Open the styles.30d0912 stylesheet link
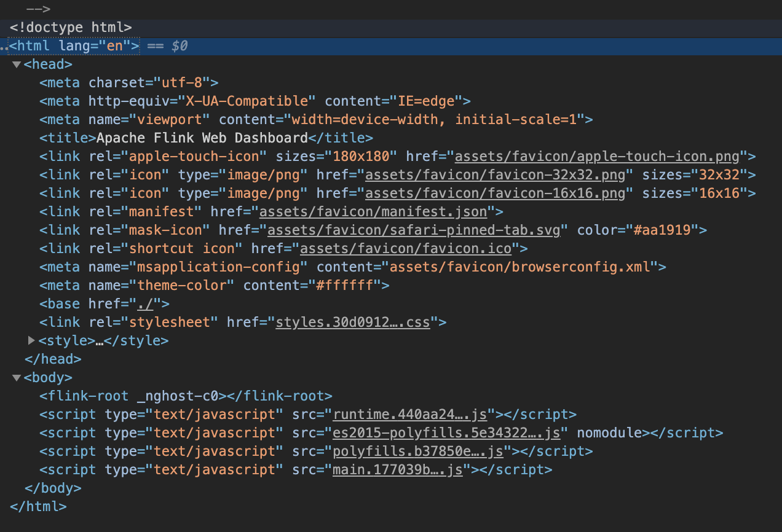Image resolution: width=782 pixels, height=532 pixels. (352, 322)
